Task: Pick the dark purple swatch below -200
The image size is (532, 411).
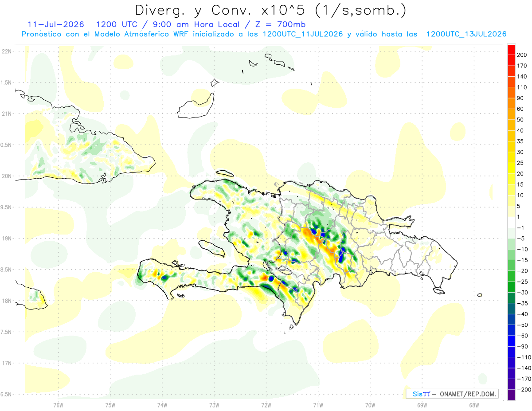Action: [511, 395]
